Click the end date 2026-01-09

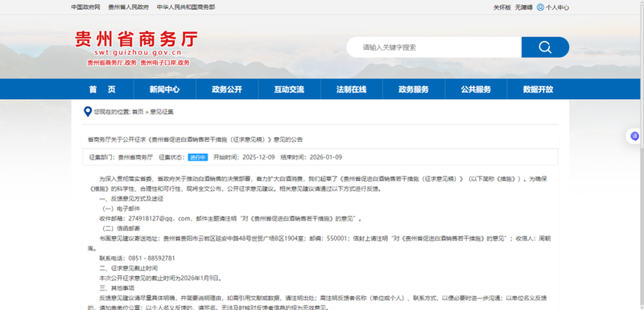pos(326,157)
